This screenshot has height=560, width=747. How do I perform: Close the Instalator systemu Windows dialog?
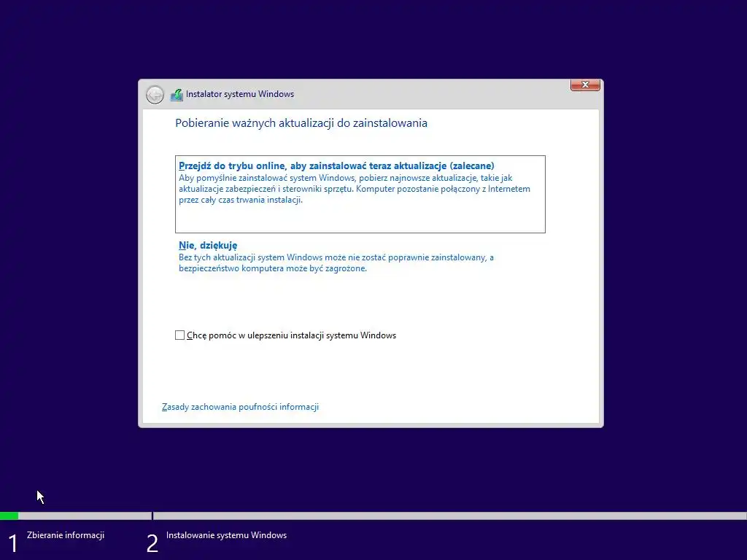click(585, 85)
